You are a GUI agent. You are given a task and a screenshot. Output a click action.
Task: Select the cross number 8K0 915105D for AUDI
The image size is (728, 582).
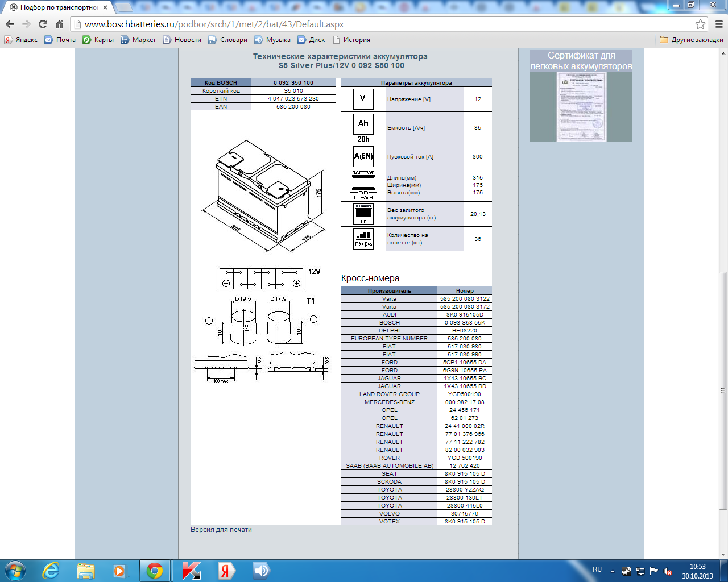pos(465,315)
